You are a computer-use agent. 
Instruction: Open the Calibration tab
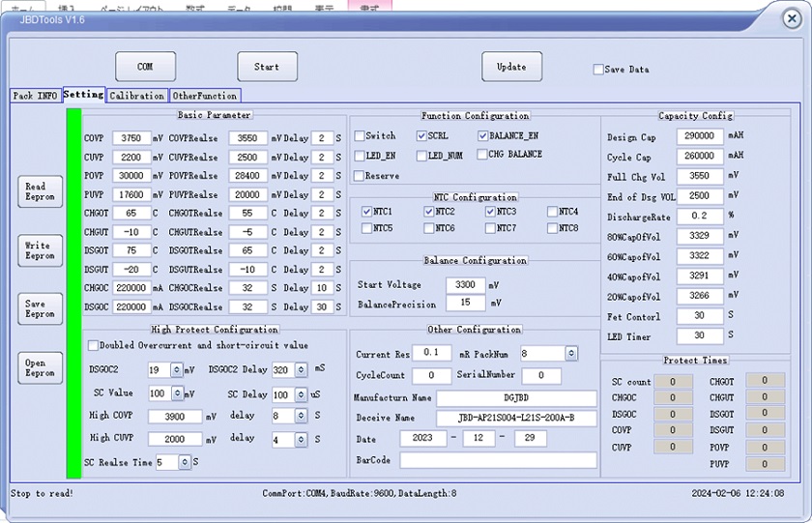tap(136, 96)
